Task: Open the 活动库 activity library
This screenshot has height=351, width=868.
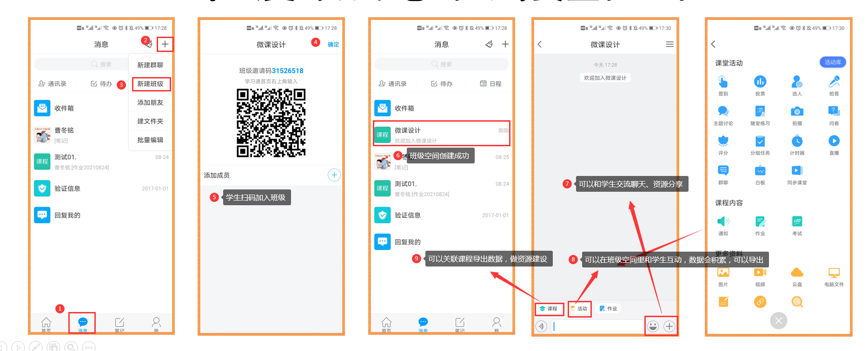Action: pos(833,62)
